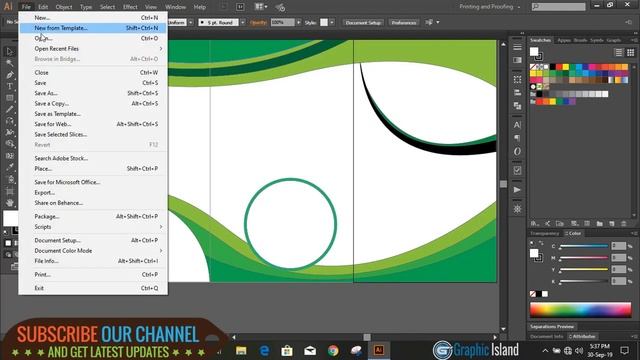Viewport: 640px width, 360px height.
Task: Choose Save As in File menu
Action: click(93, 93)
